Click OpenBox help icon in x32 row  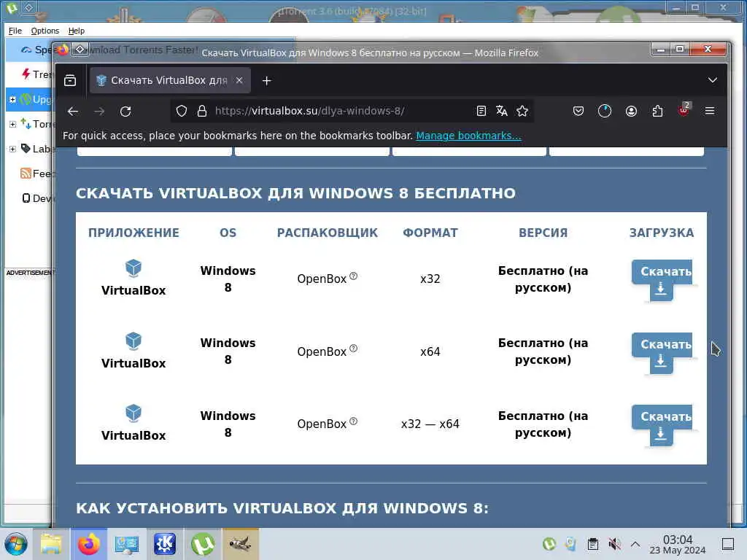point(354,276)
